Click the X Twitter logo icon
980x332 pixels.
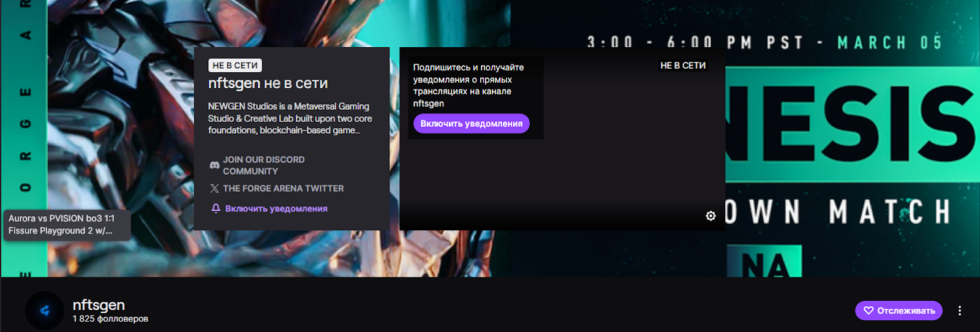pyautogui.click(x=214, y=189)
